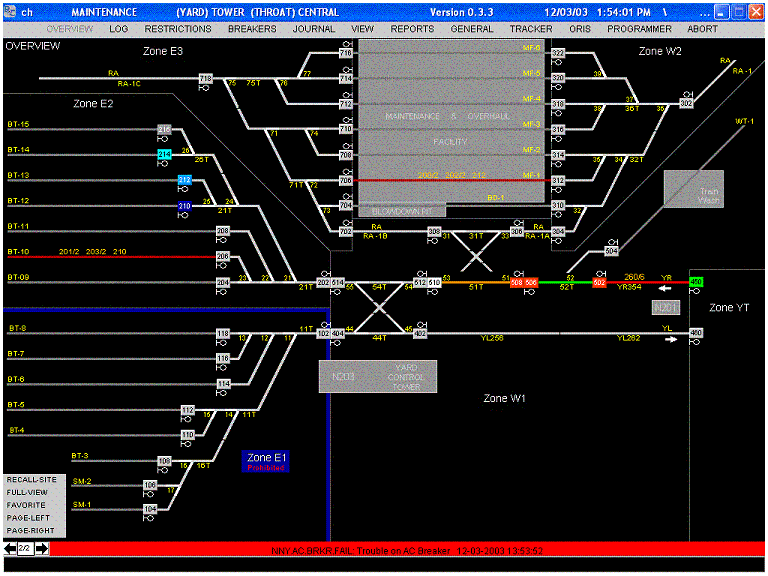Open the JOURNAL menu item
Screen dimensions: 768x576
(314, 29)
